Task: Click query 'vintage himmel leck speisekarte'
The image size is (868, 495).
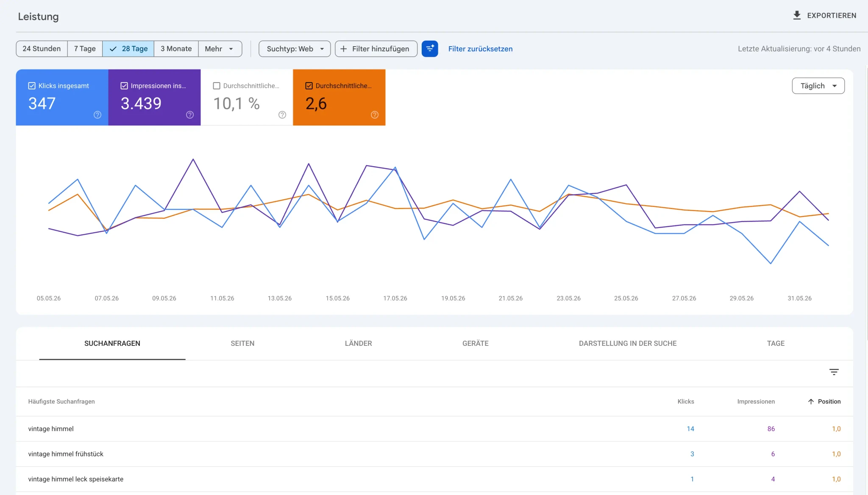Action: pyautogui.click(x=76, y=479)
